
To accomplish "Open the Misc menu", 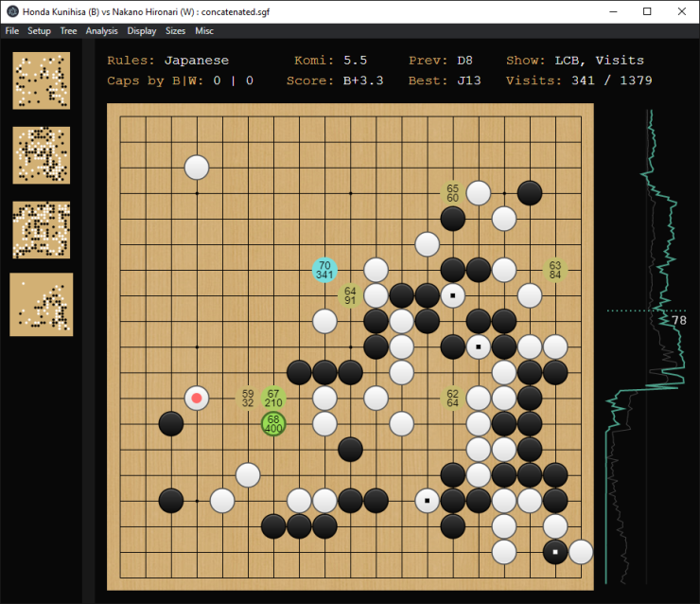I will pos(204,30).
